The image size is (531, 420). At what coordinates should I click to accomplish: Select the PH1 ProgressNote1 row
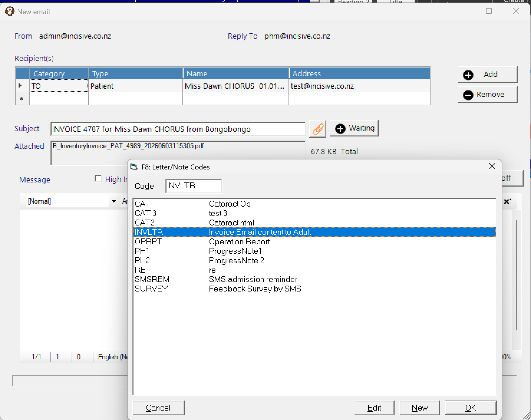click(314, 251)
